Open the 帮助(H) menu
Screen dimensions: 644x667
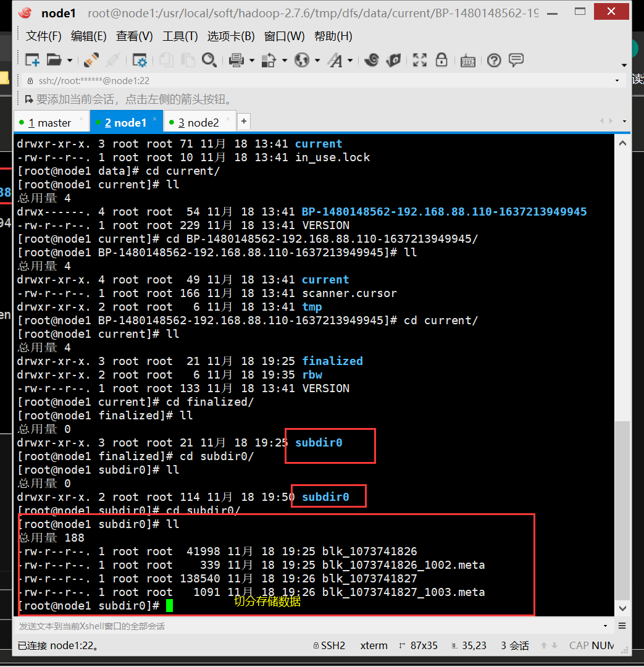pyautogui.click(x=333, y=36)
